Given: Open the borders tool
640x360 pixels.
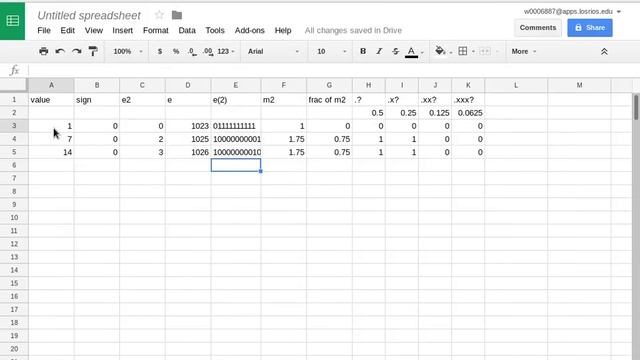Looking at the screenshot, I should 463,51.
